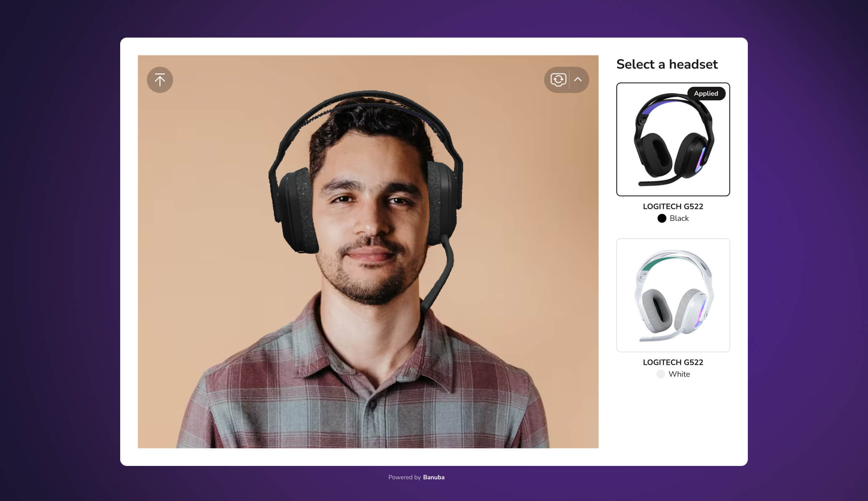Collapse the top-right controls with the chevron
The height and width of the screenshot is (501, 868).
click(578, 79)
